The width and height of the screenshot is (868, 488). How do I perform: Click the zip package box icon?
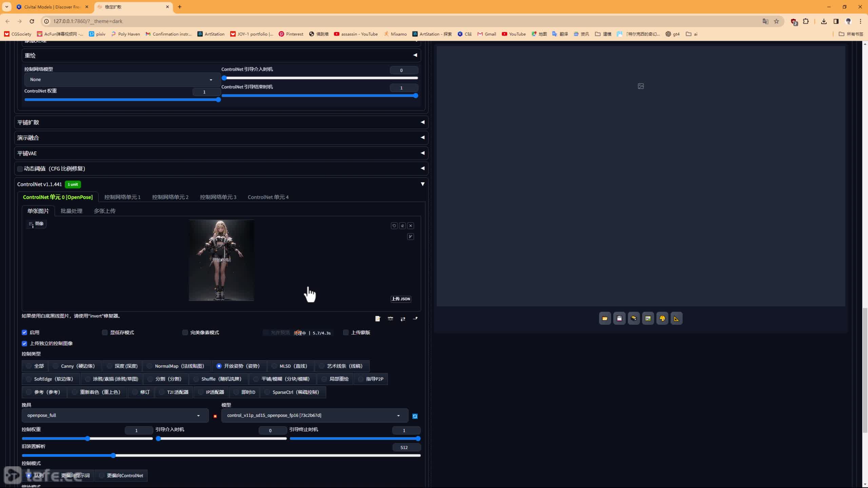click(x=634, y=319)
